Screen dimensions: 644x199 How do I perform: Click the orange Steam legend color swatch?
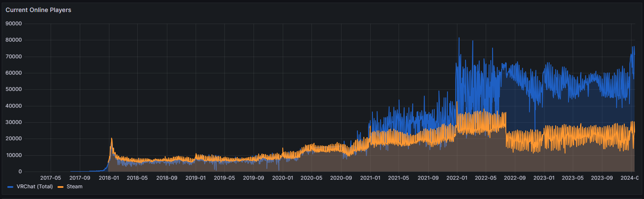click(x=61, y=187)
